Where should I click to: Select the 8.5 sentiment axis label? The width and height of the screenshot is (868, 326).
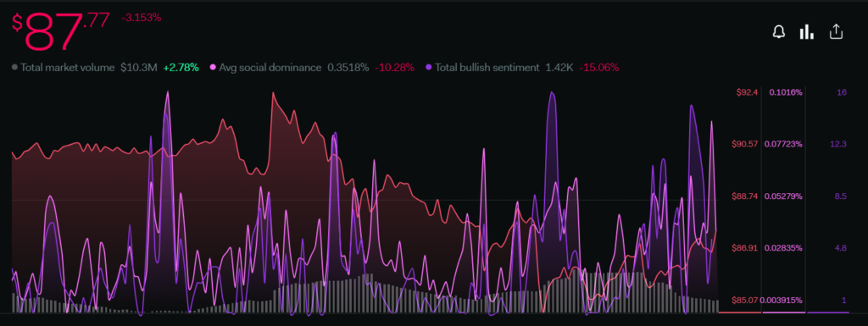840,196
